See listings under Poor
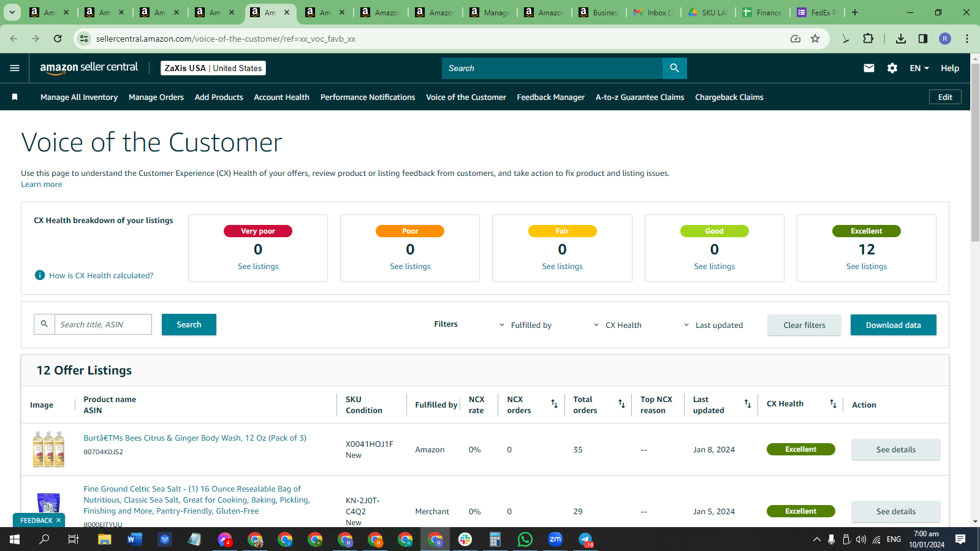 (410, 267)
